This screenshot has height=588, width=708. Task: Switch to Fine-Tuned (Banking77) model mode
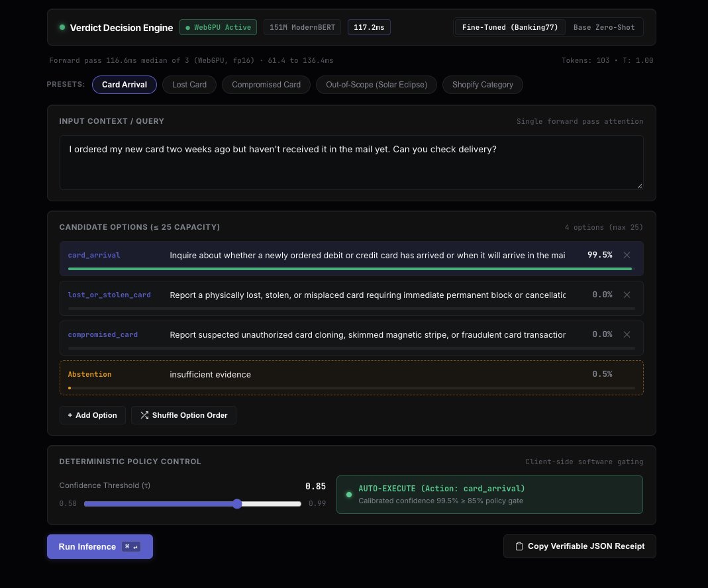(x=510, y=28)
